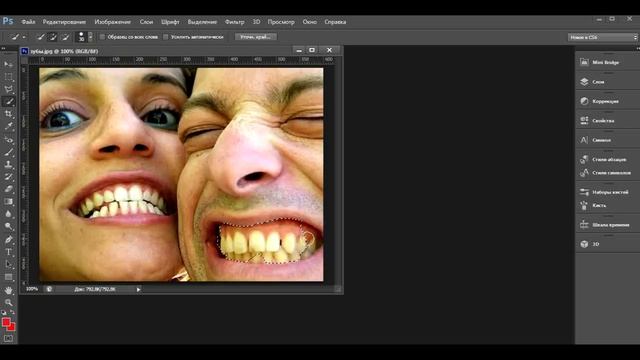Reset default foreground and background colors
Image resolution: width=640 pixels, height=360 pixels.
pos(4,313)
